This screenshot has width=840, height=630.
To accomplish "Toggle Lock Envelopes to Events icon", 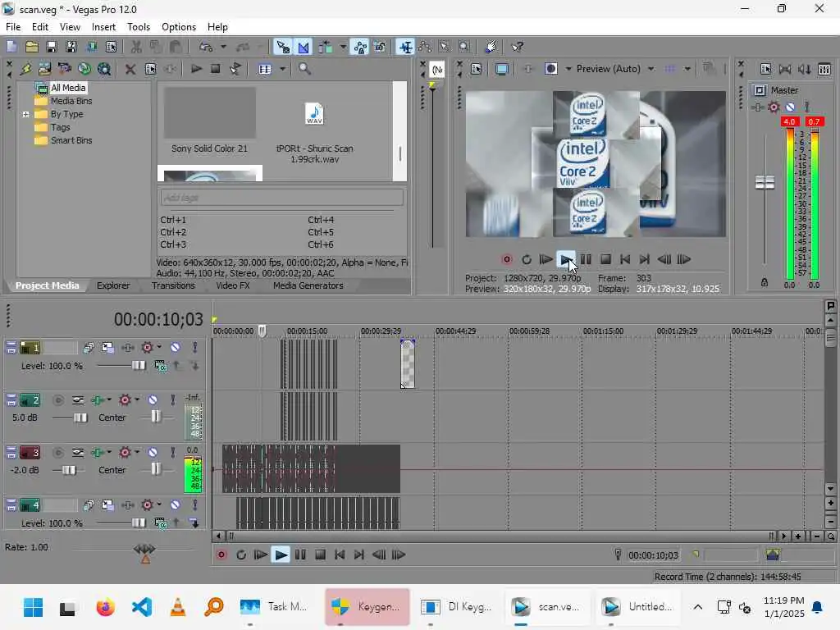I will pos(361,47).
